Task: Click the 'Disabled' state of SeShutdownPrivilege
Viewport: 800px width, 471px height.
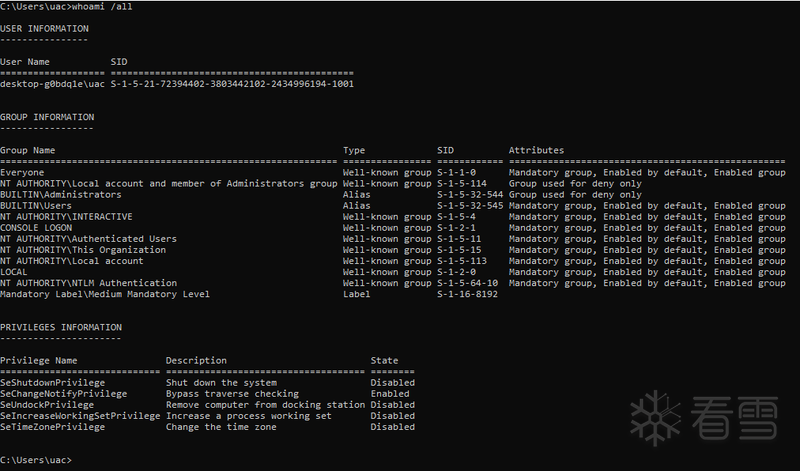Action: tap(393, 383)
